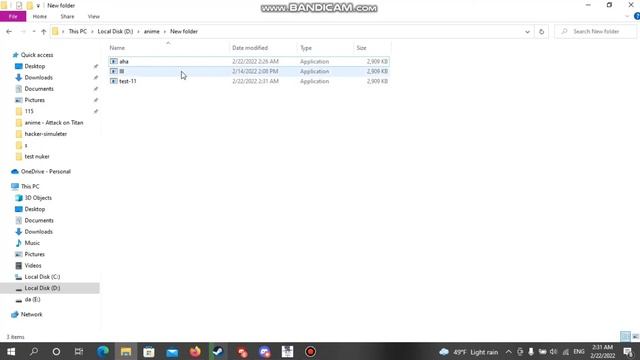Select the file dated 2/14/2022 2:08 PM
Screen dimensions: 640x360
[249, 71]
